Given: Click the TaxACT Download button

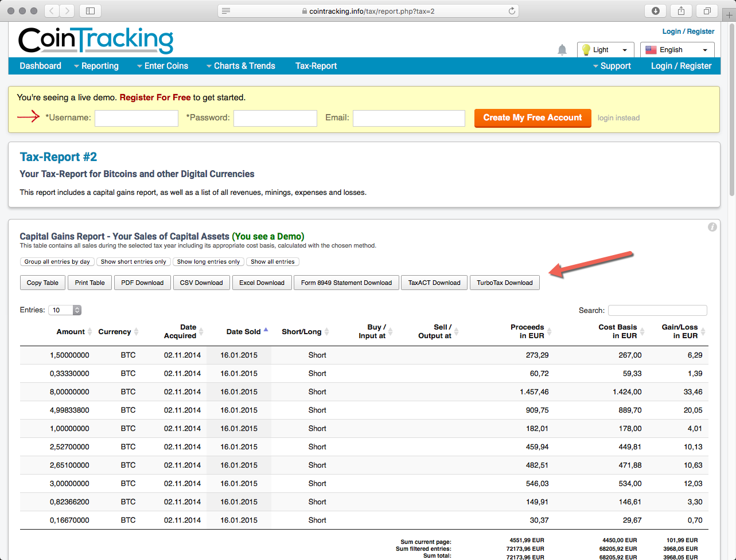Looking at the screenshot, I should coord(434,283).
